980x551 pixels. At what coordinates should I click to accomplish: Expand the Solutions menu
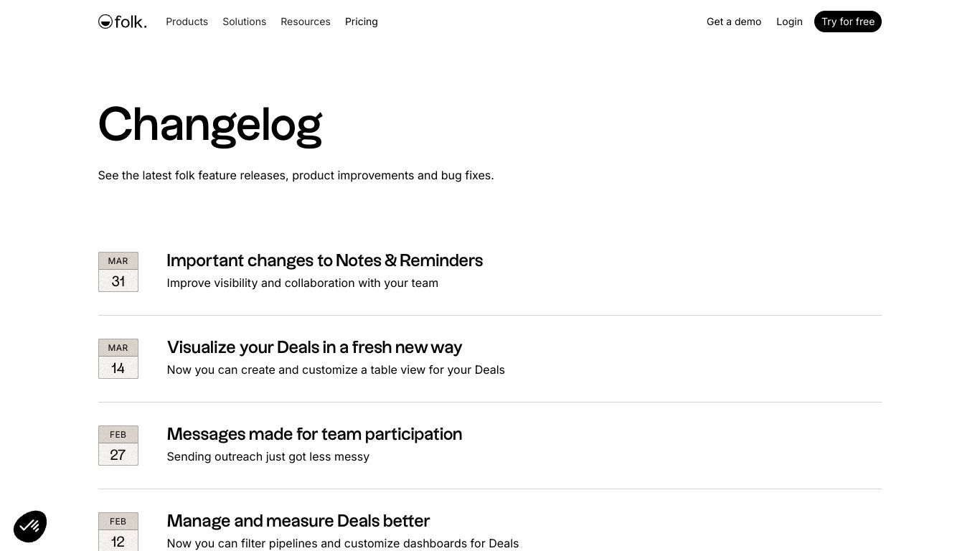click(x=245, y=22)
